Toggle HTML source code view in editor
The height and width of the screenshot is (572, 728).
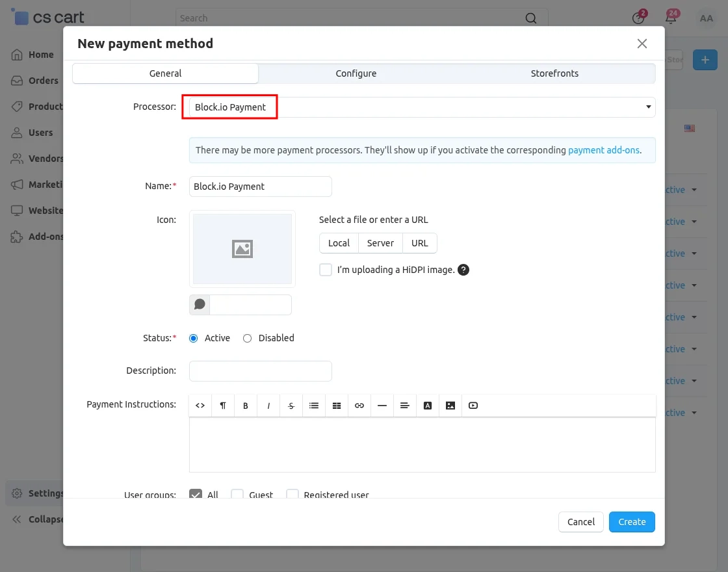point(200,406)
